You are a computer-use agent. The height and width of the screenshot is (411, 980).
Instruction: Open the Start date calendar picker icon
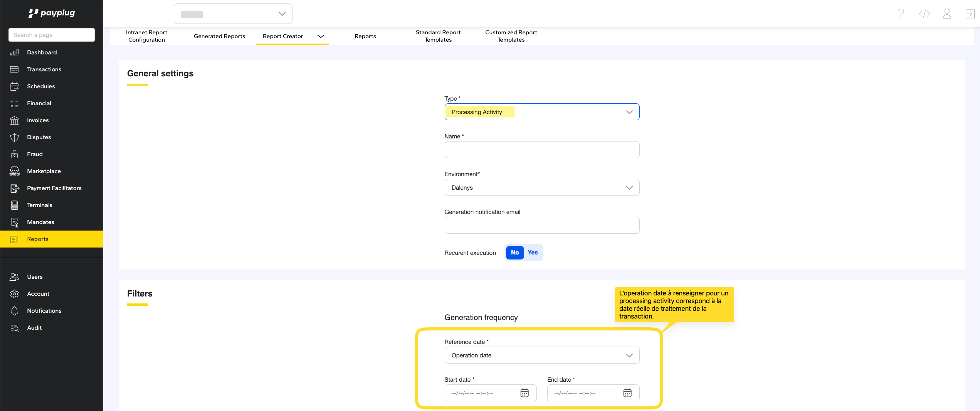coord(524,393)
